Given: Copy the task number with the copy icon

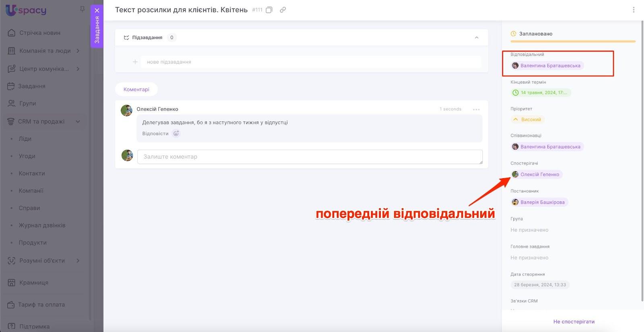Looking at the screenshot, I should 269,10.
